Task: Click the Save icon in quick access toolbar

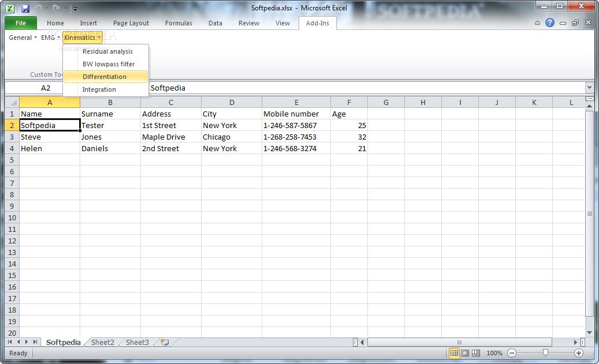Action: (x=25, y=9)
